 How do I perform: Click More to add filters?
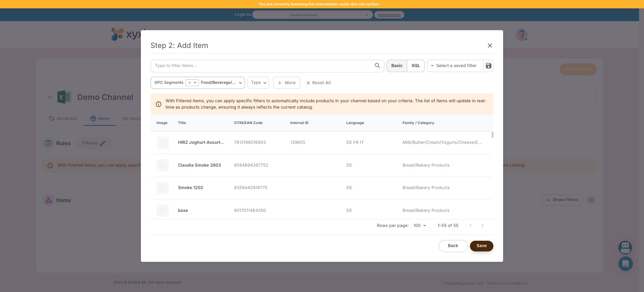pyautogui.click(x=286, y=83)
